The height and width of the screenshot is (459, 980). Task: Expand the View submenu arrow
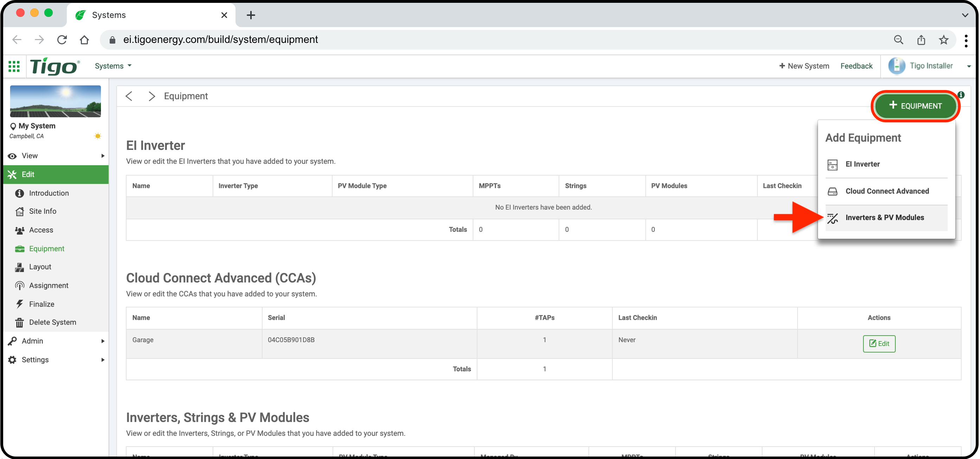pos(103,156)
